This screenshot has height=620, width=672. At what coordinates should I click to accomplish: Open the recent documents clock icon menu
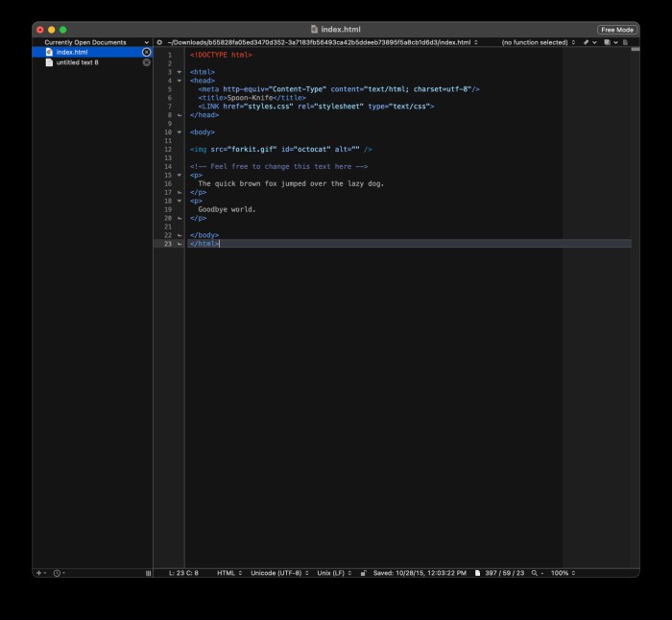coord(58,573)
